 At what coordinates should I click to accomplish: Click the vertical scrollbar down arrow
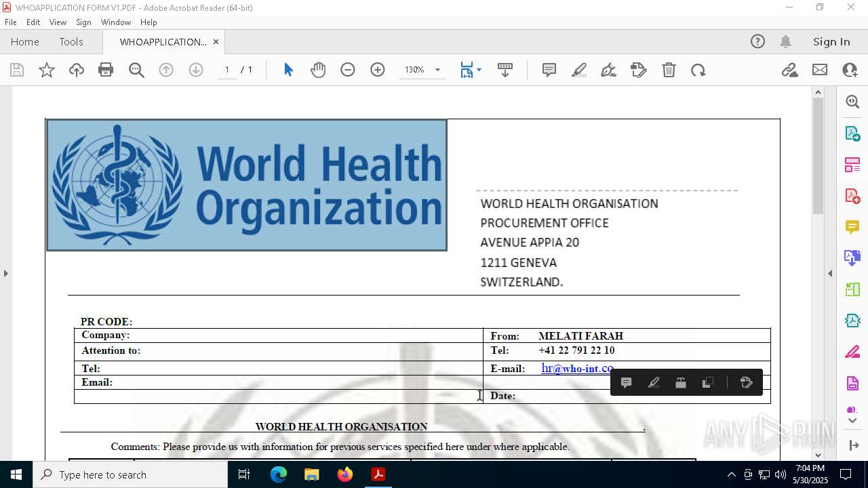click(818, 455)
